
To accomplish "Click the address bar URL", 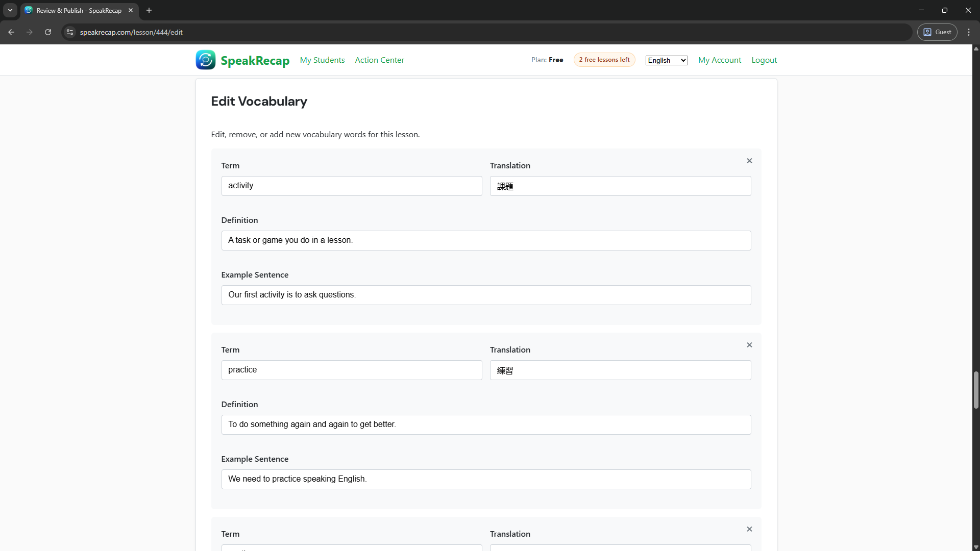I will [x=131, y=32].
